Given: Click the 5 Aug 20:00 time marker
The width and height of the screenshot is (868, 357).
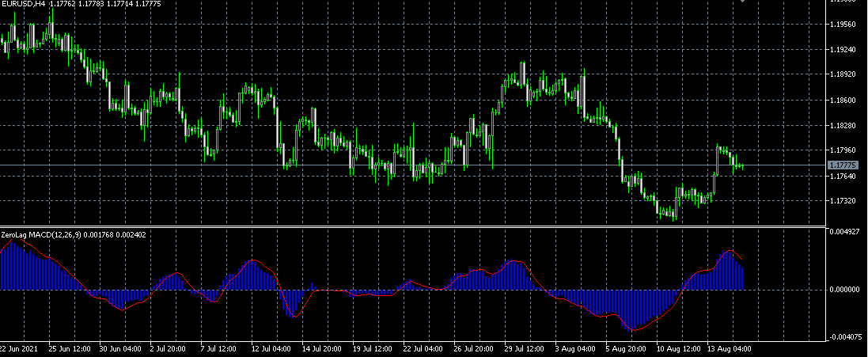Looking at the screenshot, I should [x=627, y=349].
